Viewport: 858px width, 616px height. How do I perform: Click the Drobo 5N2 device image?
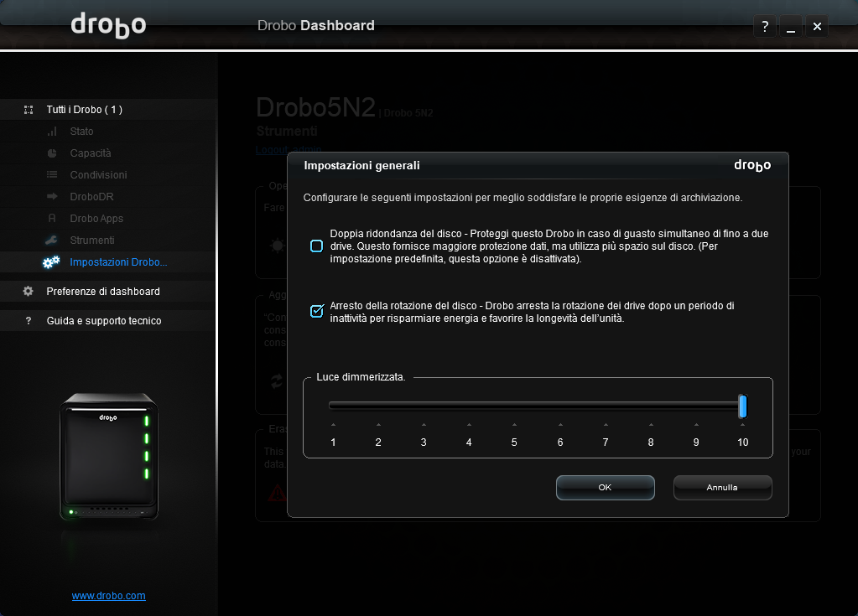(109, 457)
